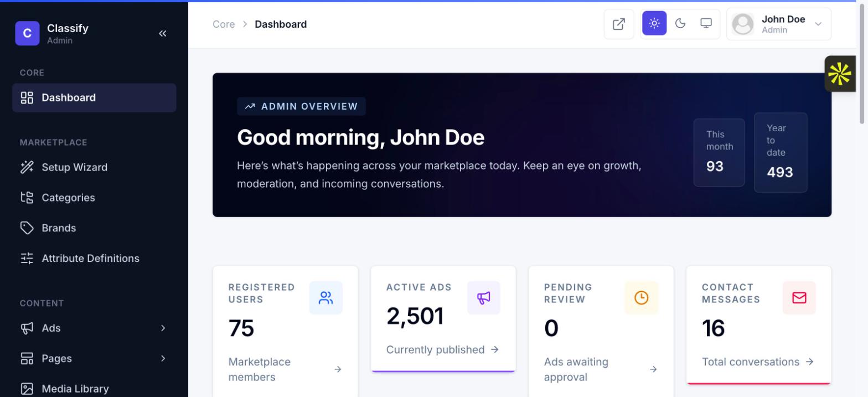Click the Good morning, John Doe heading
This screenshot has width=868, height=397.
[x=361, y=137]
